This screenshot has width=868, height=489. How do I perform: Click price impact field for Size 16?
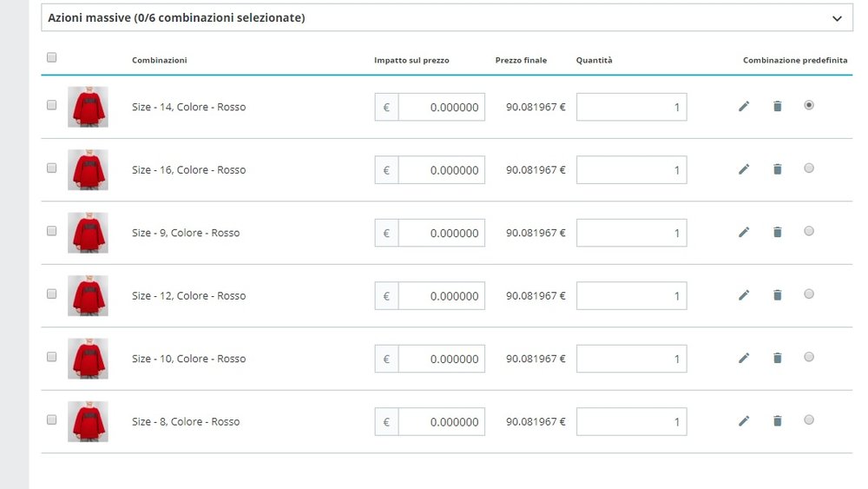point(441,170)
